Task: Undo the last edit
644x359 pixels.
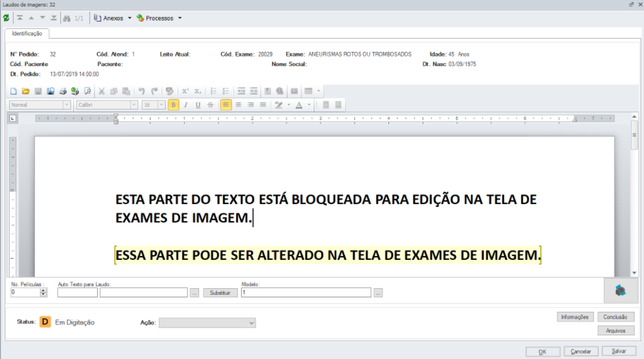Action: [x=142, y=91]
